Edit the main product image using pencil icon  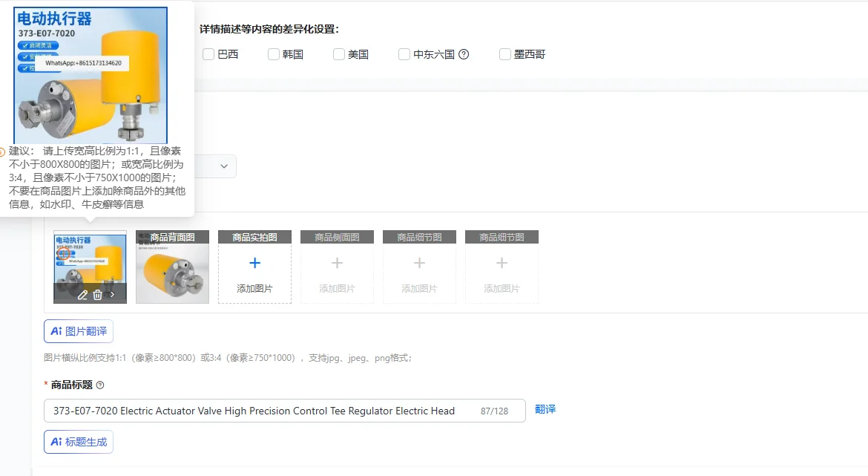[82, 294]
